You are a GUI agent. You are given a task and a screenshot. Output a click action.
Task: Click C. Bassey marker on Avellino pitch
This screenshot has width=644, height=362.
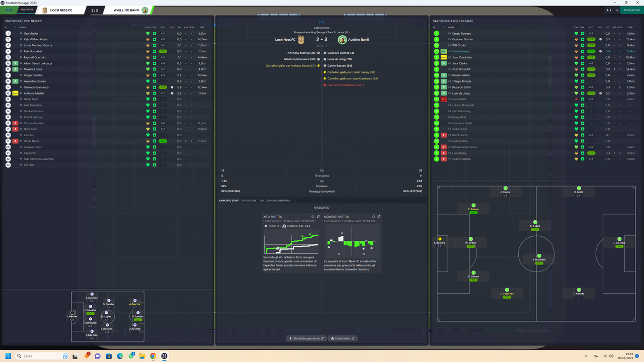(473, 206)
